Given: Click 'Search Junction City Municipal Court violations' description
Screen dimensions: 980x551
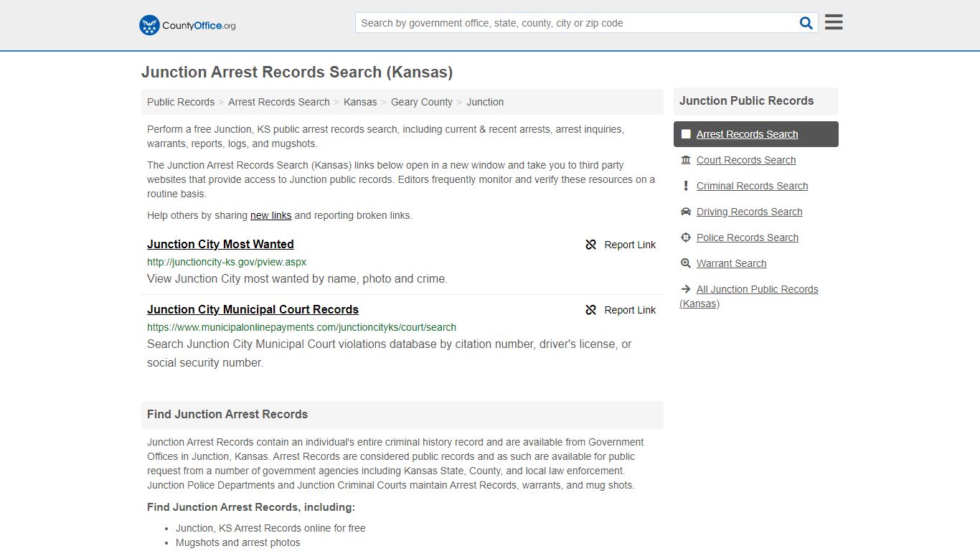Looking at the screenshot, I should [x=390, y=353].
